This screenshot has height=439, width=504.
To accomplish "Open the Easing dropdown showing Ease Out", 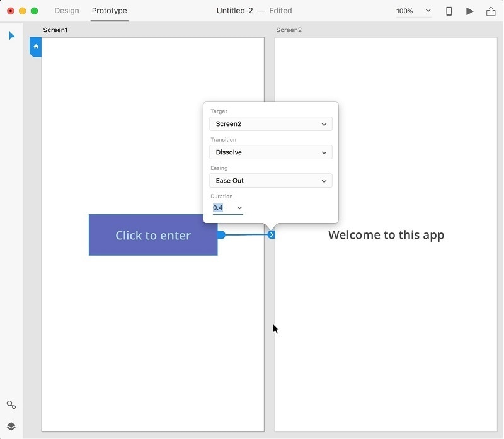I will coord(271,180).
